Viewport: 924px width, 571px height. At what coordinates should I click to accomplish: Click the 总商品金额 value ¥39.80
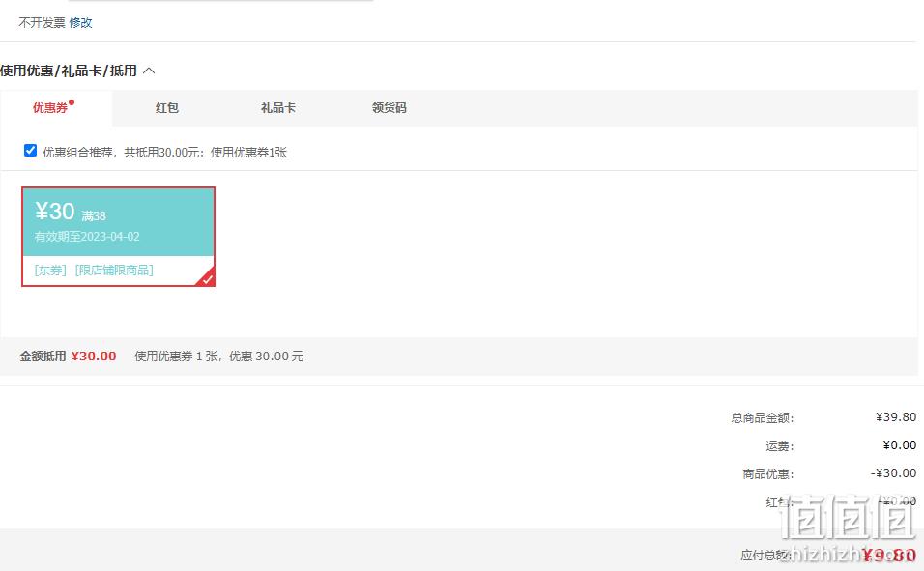point(896,417)
